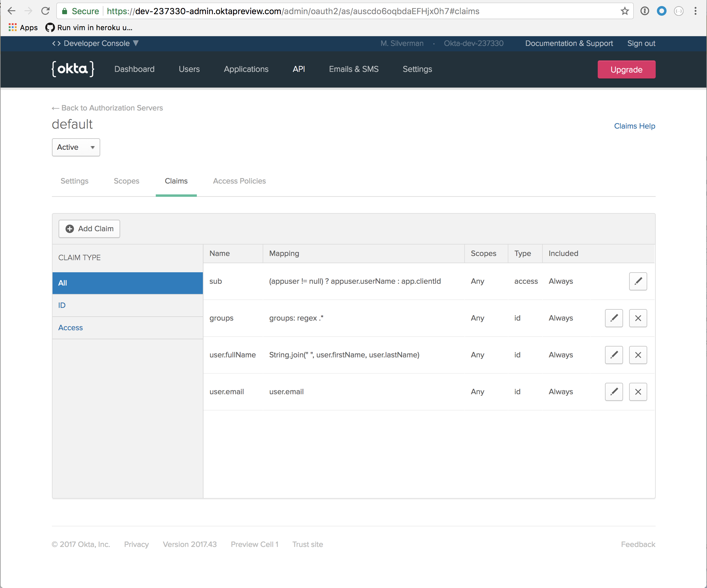Viewport: 707px width, 588px height.
Task: Delete the groups claim with X icon
Action: pos(638,318)
